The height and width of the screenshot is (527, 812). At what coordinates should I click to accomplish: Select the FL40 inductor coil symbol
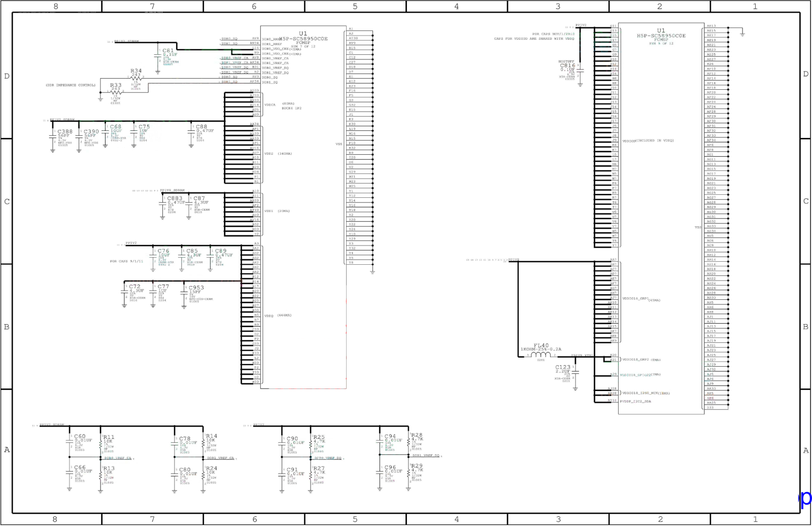tap(540, 355)
